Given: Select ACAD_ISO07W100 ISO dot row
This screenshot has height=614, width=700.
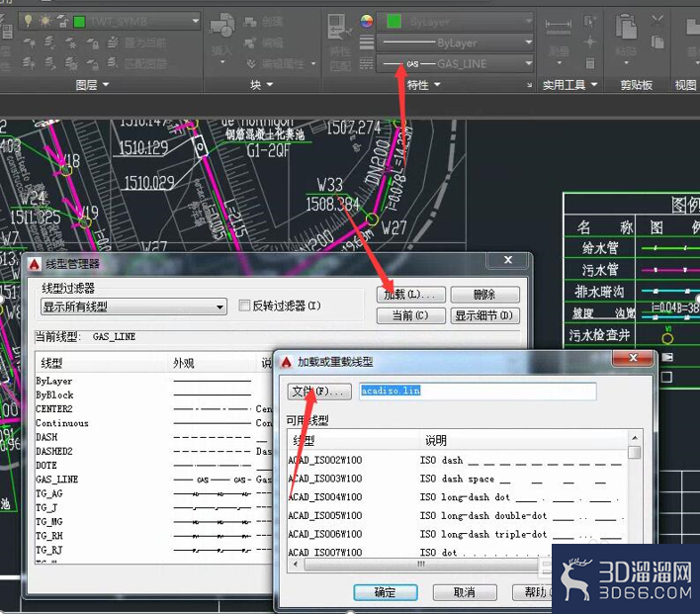Looking at the screenshot, I should click(x=457, y=553).
